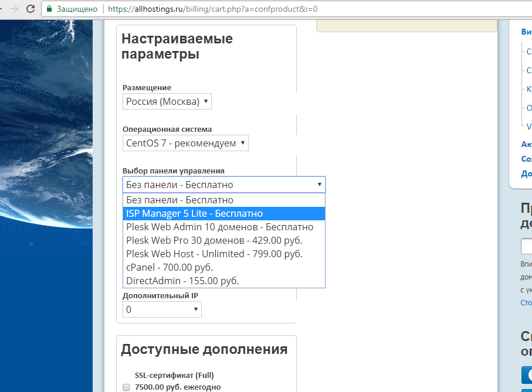Pick Plesk Web Pro 30 доменов option
532x392 pixels.
click(214, 240)
